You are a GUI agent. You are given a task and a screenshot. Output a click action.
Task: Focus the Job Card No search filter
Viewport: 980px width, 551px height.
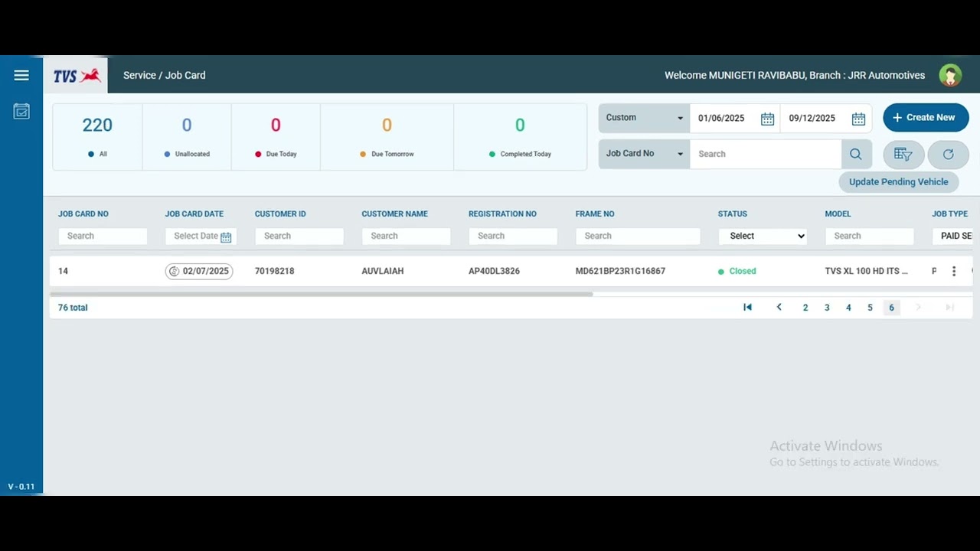(x=103, y=236)
